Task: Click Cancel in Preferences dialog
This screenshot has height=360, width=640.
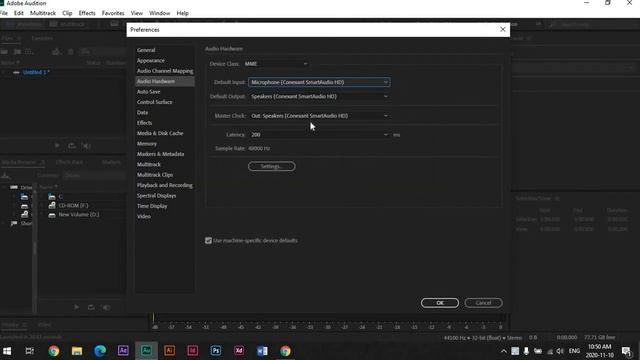Action: [483, 303]
